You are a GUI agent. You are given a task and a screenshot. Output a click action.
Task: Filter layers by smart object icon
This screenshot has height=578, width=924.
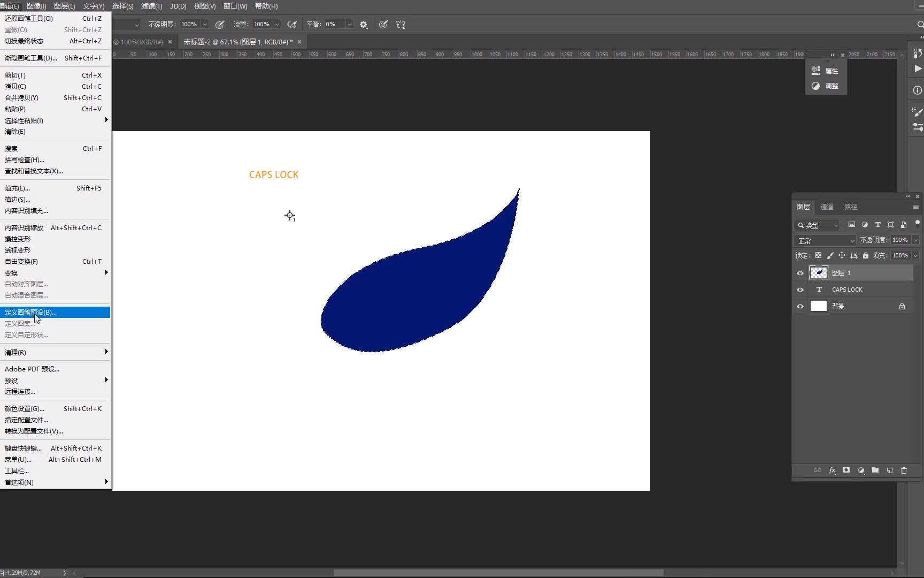point(904,225)
